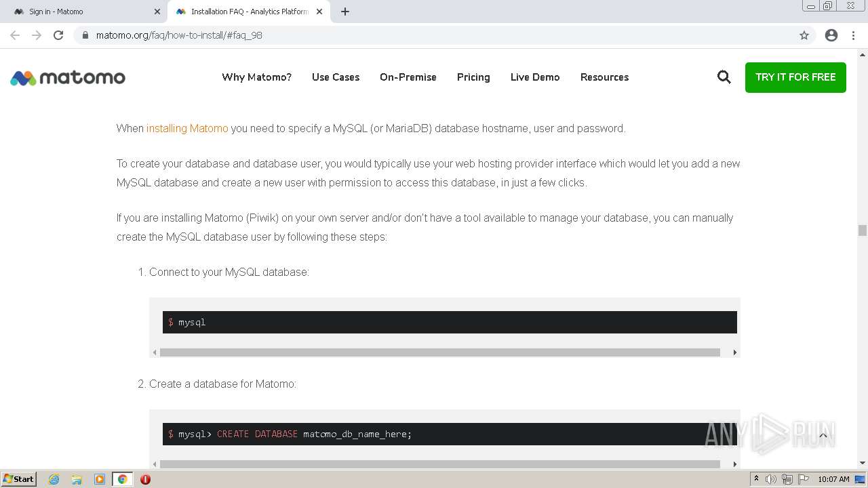The width and height of the screenshot is (868, 488).
Task: Open the Resources menu
Action: click(604, 77)
